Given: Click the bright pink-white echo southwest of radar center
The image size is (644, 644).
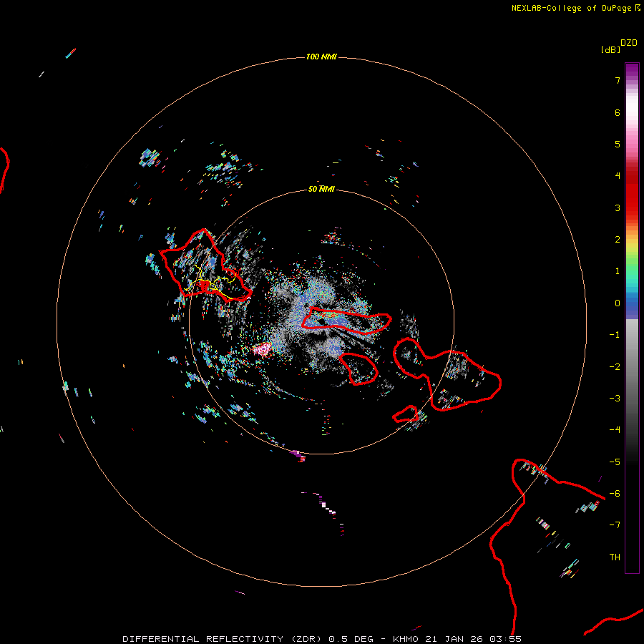Looking at the screenshot, I should (x=262, y=349).
